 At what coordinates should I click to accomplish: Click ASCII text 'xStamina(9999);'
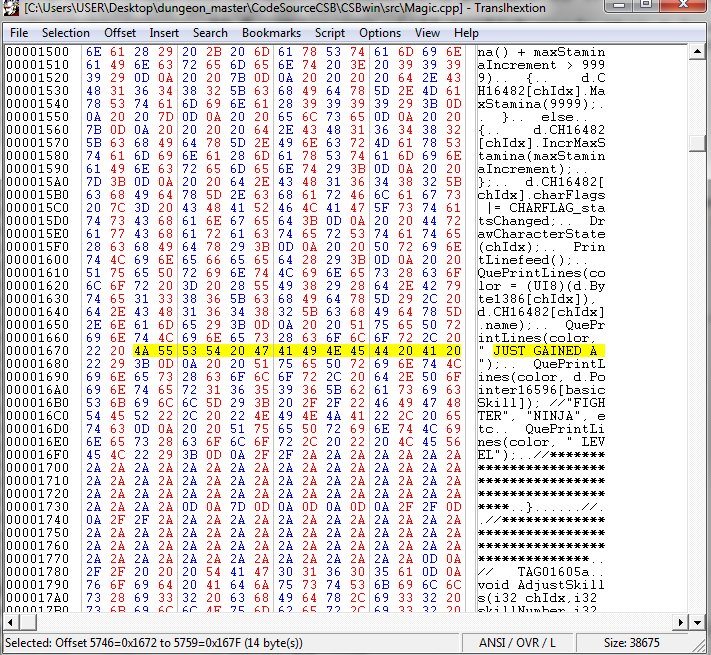tap(537, 104)
